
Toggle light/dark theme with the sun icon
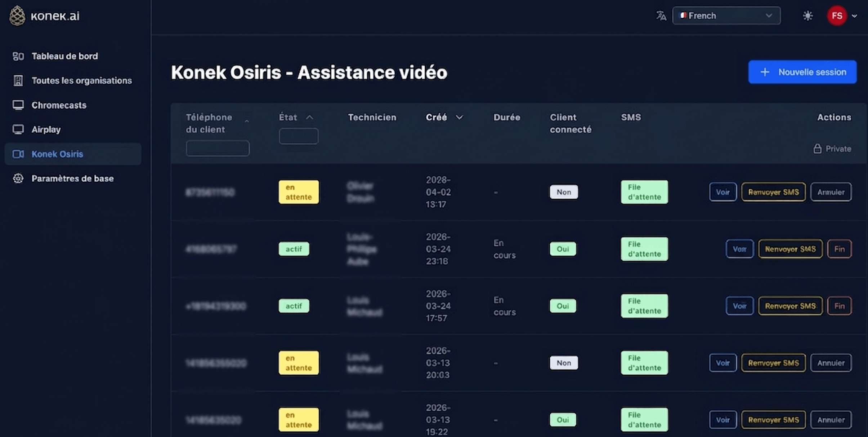click(x=807, y=16)
